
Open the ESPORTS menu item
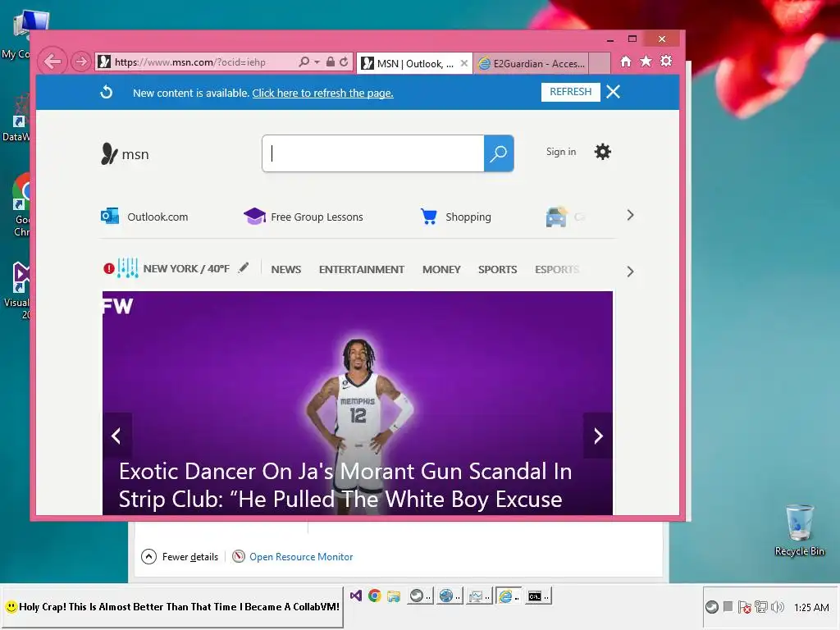557,269
